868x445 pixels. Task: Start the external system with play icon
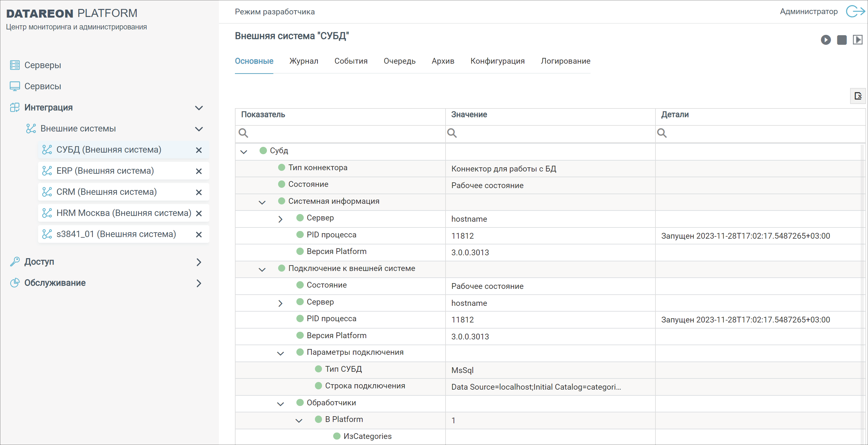tap(825, 40)
